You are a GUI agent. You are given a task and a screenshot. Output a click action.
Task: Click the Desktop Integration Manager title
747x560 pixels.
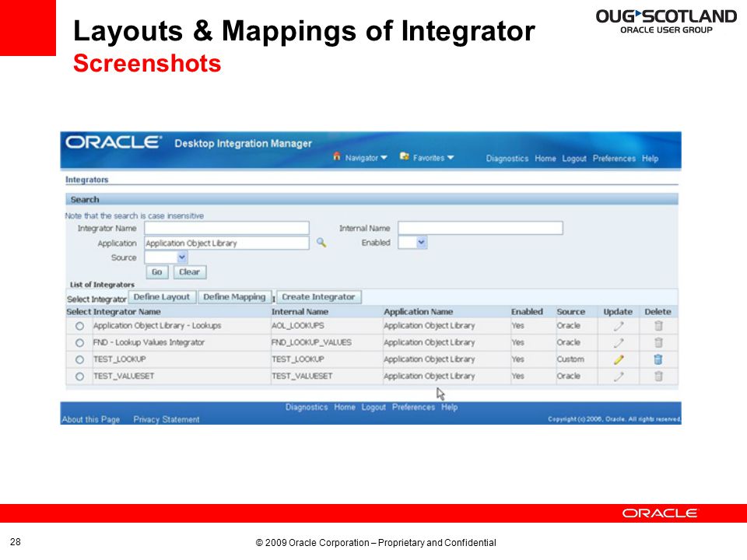[243, 143]
